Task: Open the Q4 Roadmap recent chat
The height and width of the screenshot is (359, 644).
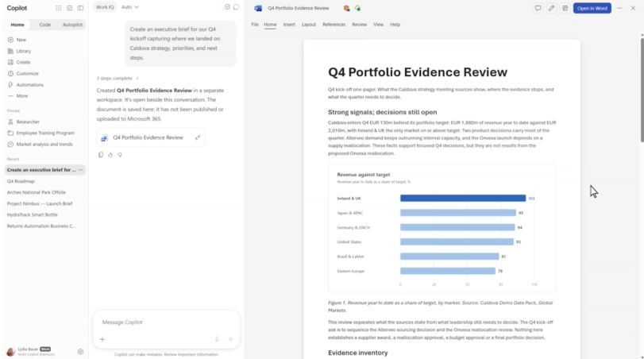Action: click(21, 181)
